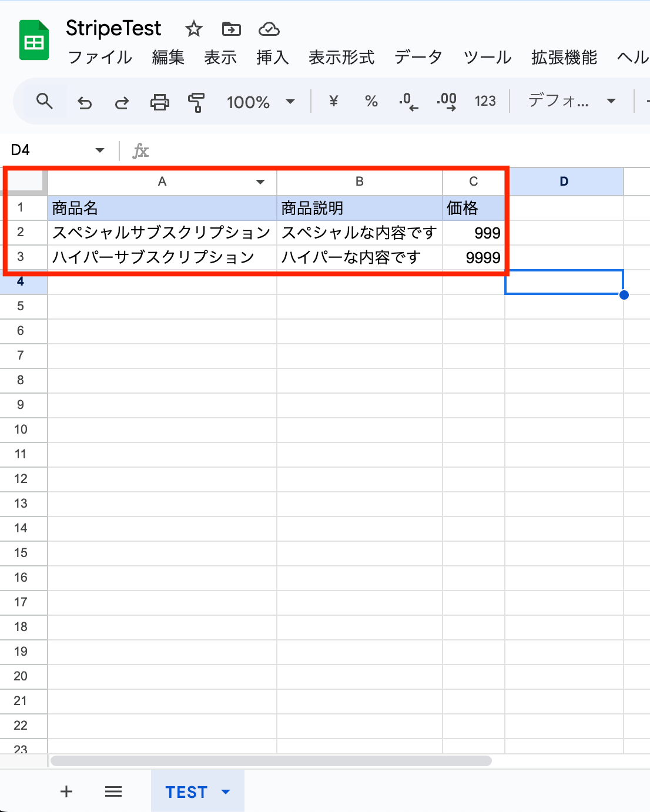Open the データ menu
This screenshot has height=812, width=650.
[418, 58]
